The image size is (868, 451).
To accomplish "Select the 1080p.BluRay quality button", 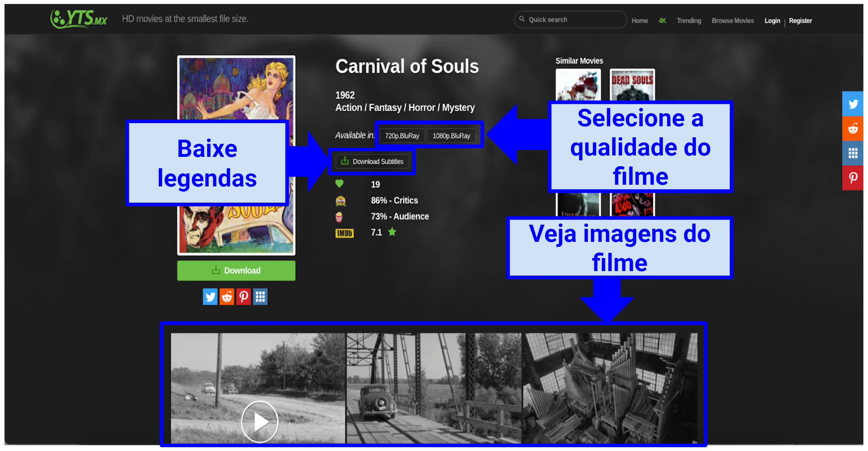I will click(x=451, y=136).
